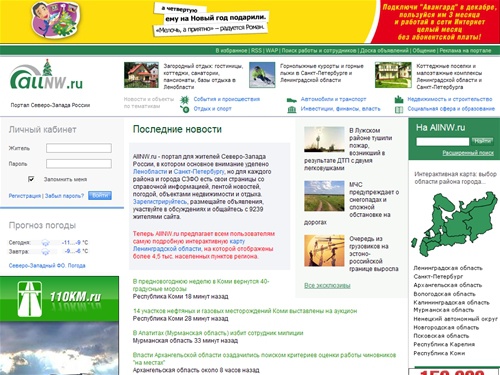The width and height of the screenshot is (500, 375).
Task: Click the events and incidents category icon
Action: click(x=185, y=99)
